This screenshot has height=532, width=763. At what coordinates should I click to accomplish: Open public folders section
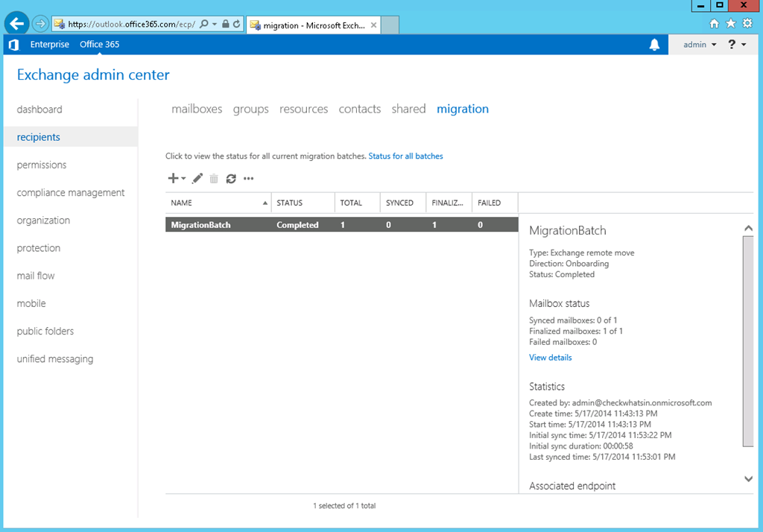click(45, 332)
